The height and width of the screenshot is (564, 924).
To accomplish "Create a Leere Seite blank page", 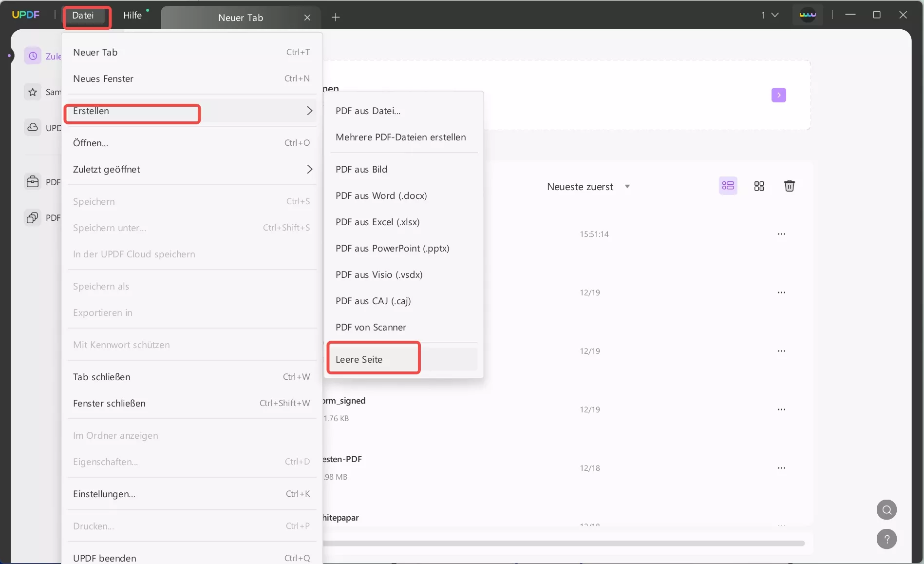I will coord(403,359).
